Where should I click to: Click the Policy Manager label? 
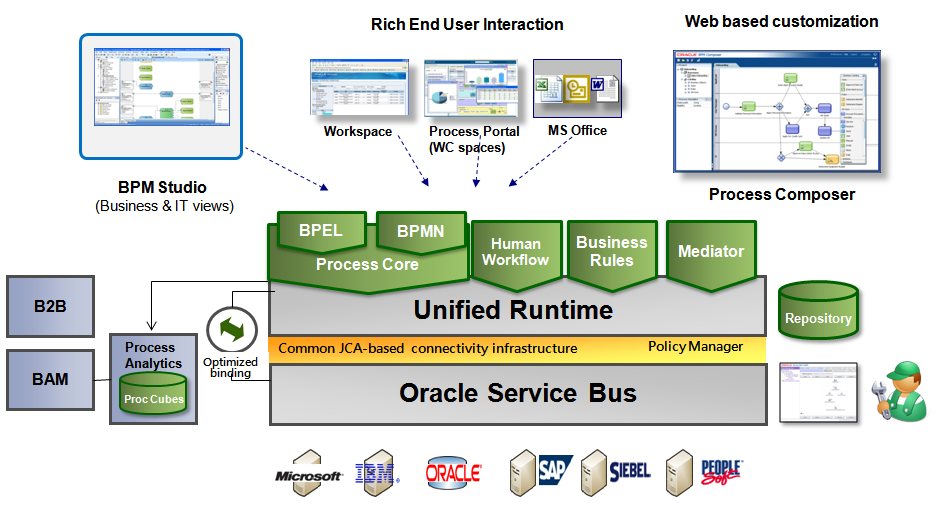coord(695,346)
